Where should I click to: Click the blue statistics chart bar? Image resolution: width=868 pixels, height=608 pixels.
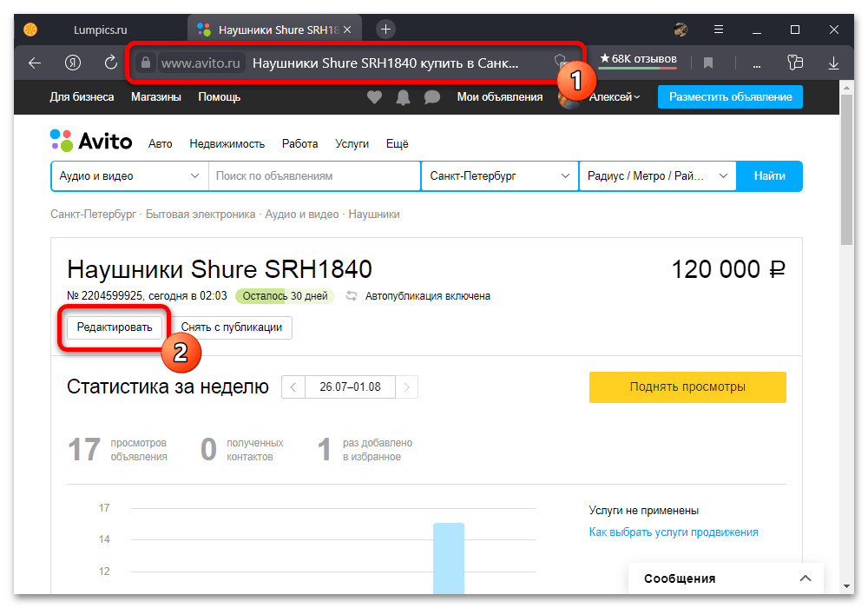pos(449,558)
